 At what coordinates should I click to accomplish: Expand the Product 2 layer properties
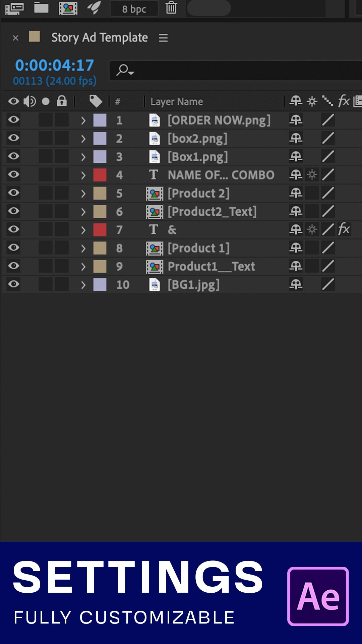[x=83, y=194]
